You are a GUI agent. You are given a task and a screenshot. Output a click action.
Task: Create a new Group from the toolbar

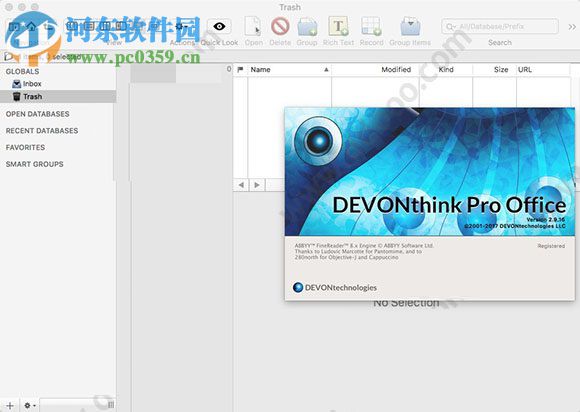click(x=307, y=27)
